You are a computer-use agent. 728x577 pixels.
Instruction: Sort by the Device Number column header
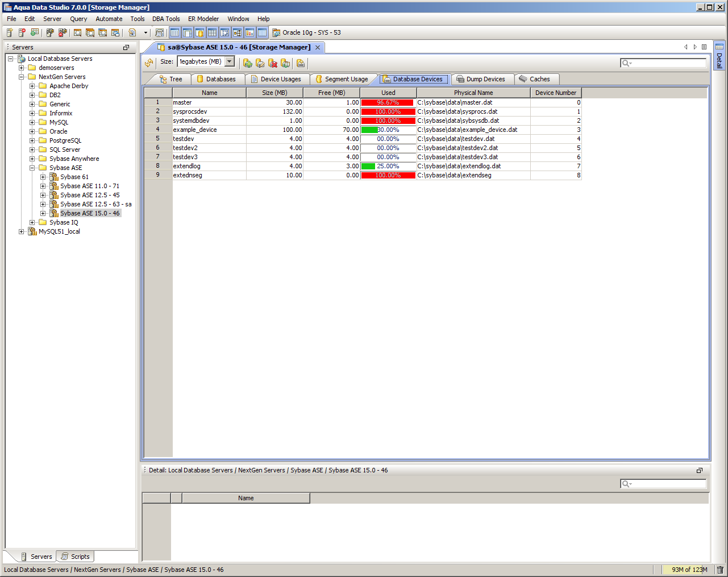[x=556, y=93]
